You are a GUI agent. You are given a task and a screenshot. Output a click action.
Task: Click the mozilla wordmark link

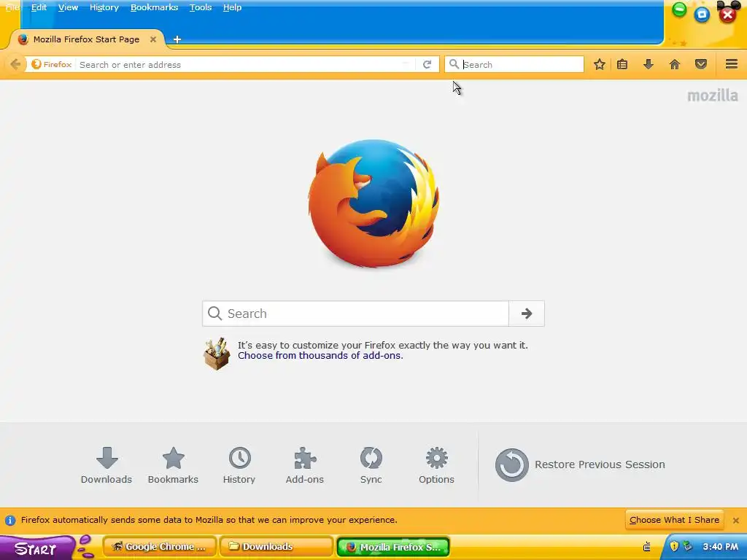[712, 96]
